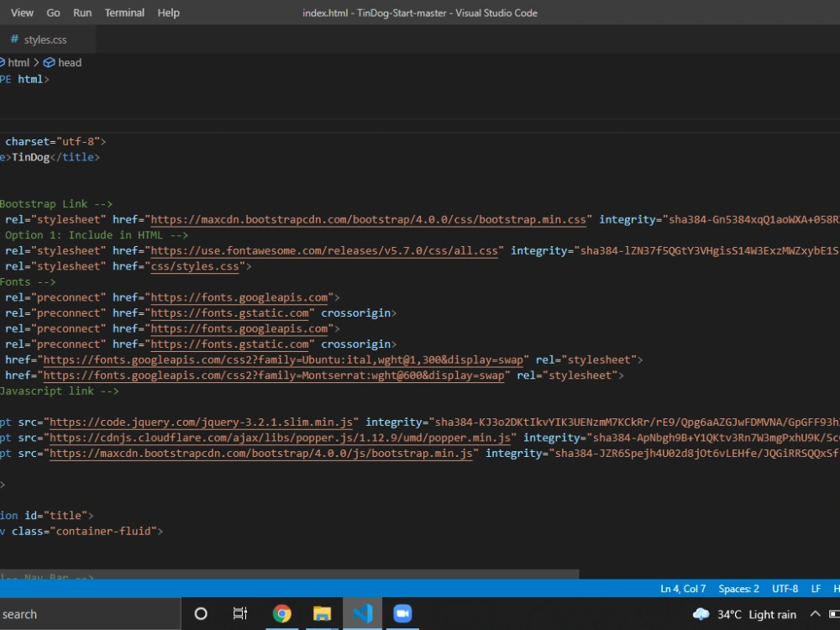The height and width of the screenshot is (630, 840).
Task: Click the class="container-fluid" attribute
Action: 84,531
